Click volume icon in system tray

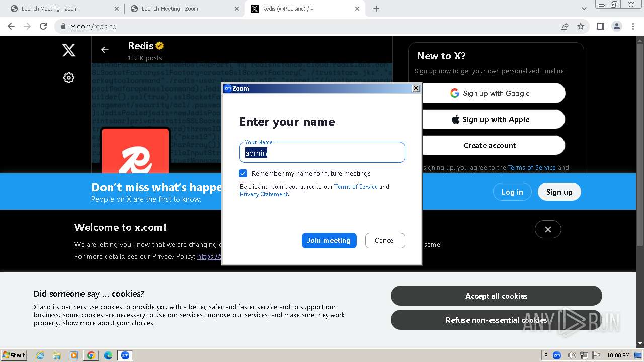(x=572, y=355)
